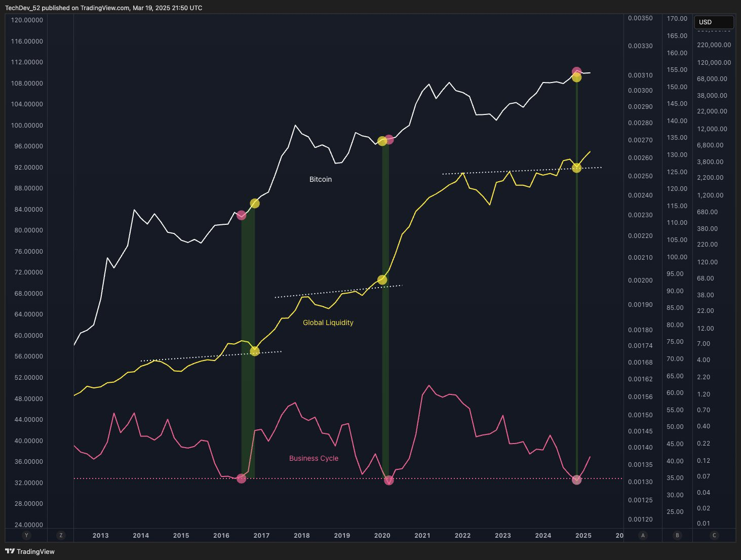The width and height of the screenshot is (741, 560).
Task: Click the 0.00200 value on price scale
Action: click(640, 280)
